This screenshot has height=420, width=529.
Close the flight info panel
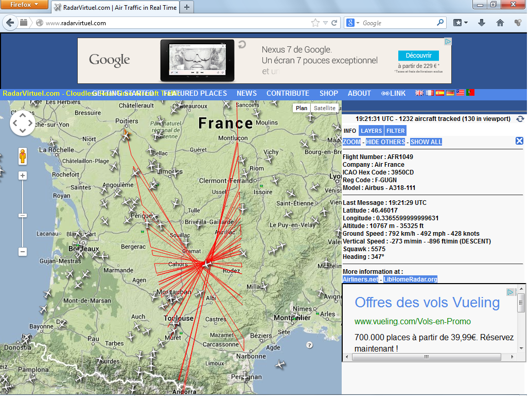click(x=519, y=141)
